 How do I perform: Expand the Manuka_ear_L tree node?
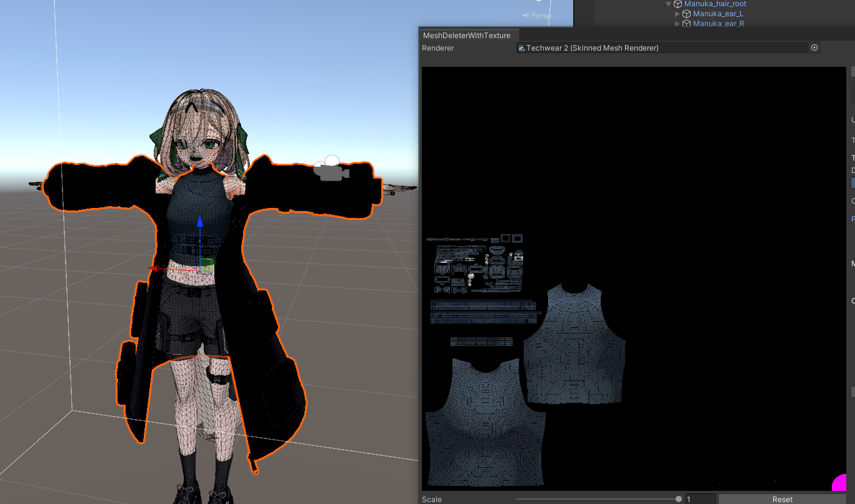tap(677, 14)
